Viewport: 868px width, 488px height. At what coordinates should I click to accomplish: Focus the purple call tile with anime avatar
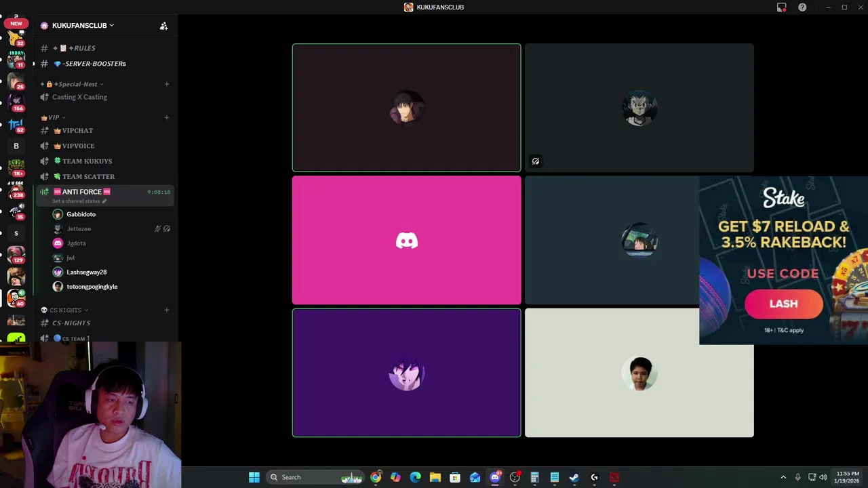(407, 373)
